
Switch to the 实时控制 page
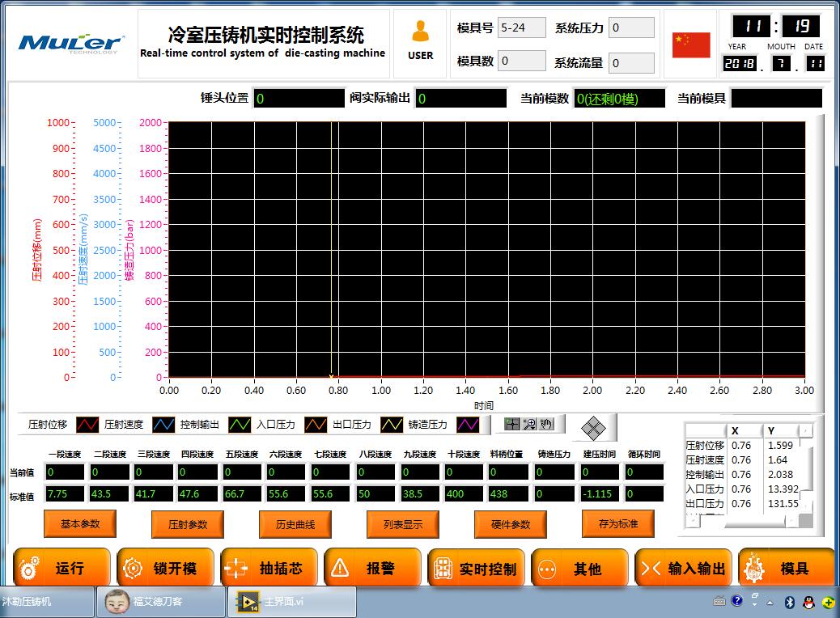[477, 569]
